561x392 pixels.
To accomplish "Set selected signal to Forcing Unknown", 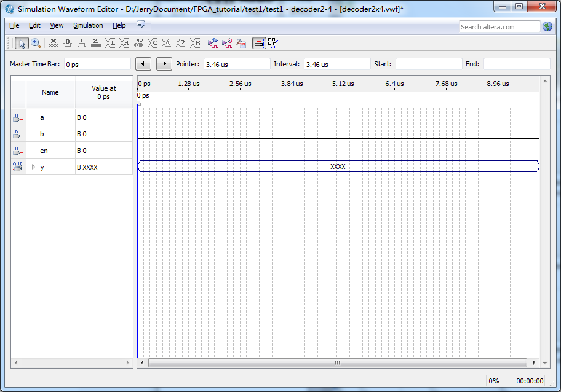I will coord(54,43).
